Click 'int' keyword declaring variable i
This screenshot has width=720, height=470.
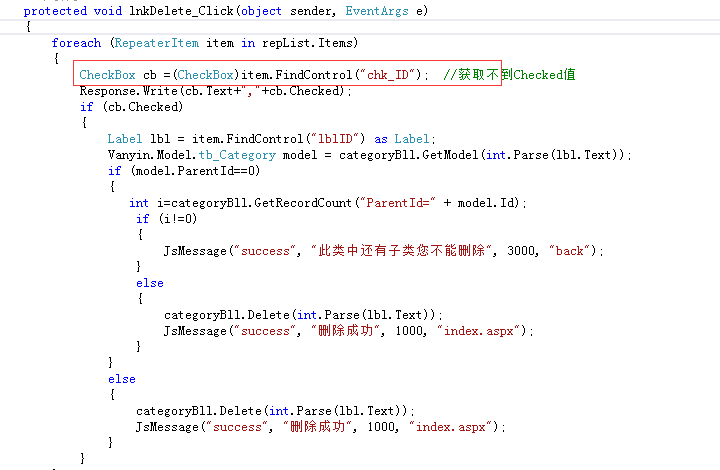(x=139, y=203)
